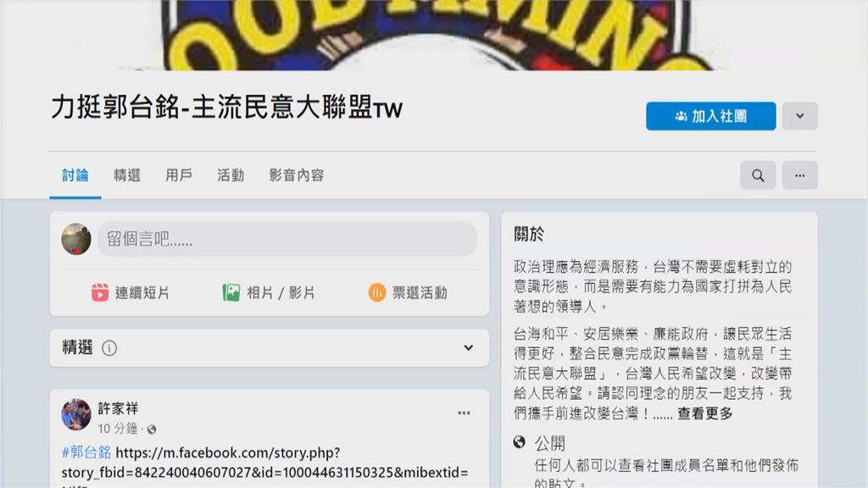Viewport: 868px width, 488px height.
Task: Switch to the 討論 tab
Action: click(75, 175)
